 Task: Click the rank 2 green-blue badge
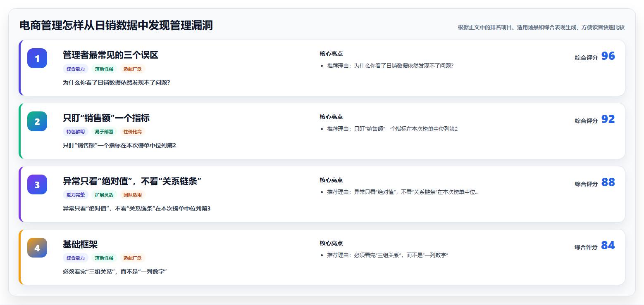(37, 121)
